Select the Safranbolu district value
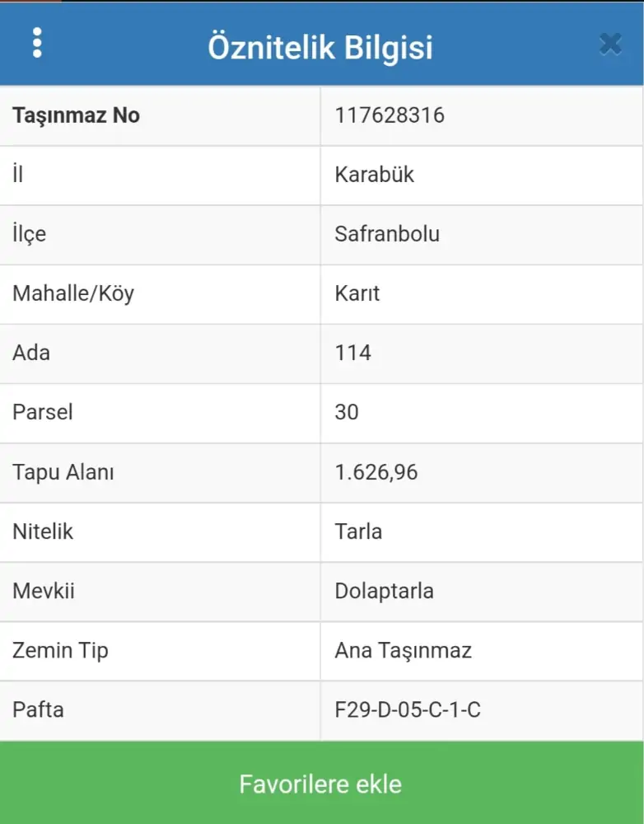Image resolution: width=644 pixels, height=824 pixels. (387, 234)
